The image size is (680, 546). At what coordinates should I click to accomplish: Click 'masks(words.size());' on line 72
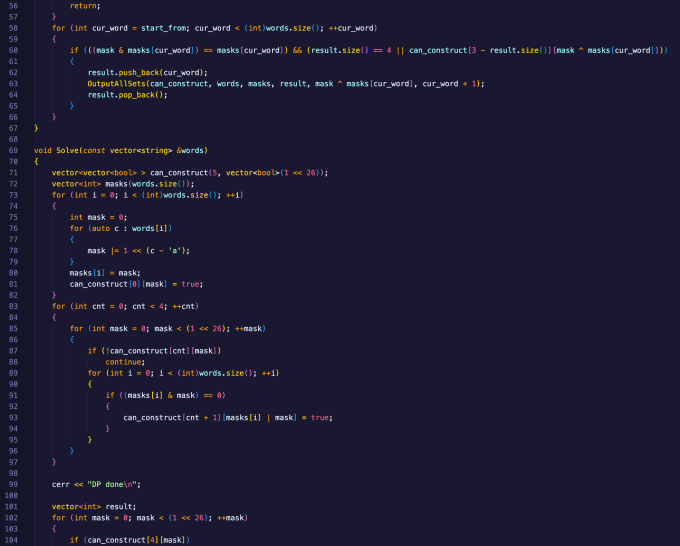pyautogui.click(x=150, y=184)
